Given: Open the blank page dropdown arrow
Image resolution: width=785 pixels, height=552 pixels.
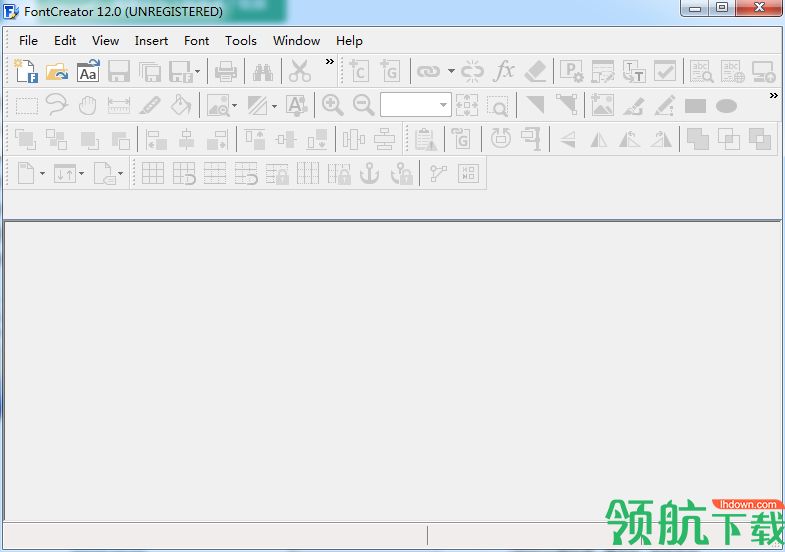Looking at the screenshot, I should pyautogui.click(x=42, y=174).
